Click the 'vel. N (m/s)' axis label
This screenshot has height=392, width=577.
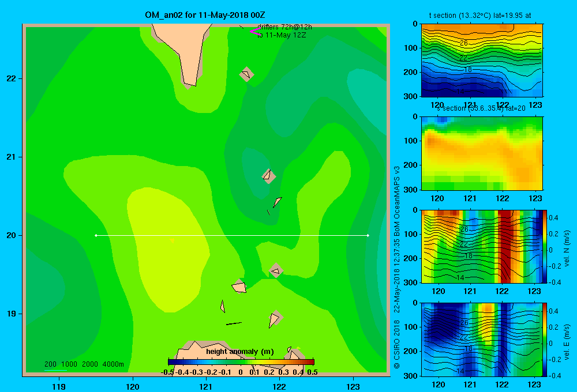click(567, 248)
